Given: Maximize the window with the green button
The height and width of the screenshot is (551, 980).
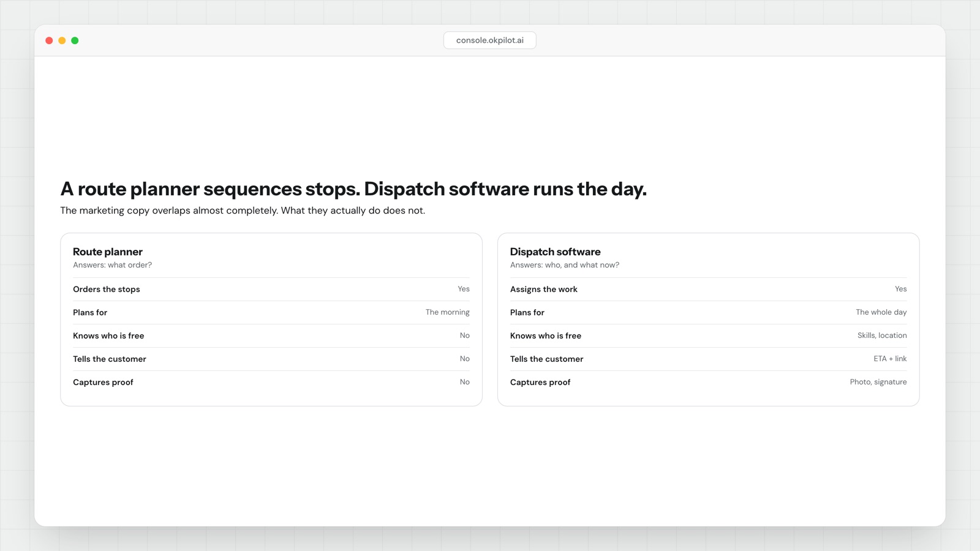Looking at the screenshot, I should point(75,40).
